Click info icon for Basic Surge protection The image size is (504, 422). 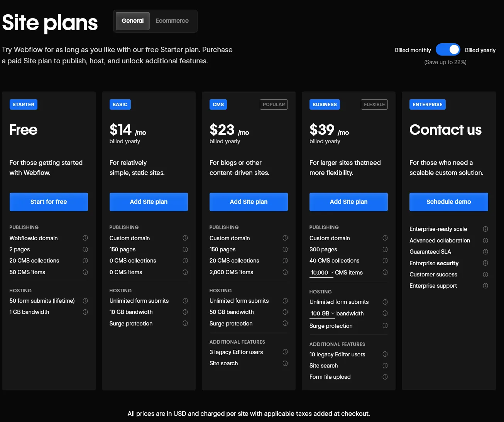point(185,323)
